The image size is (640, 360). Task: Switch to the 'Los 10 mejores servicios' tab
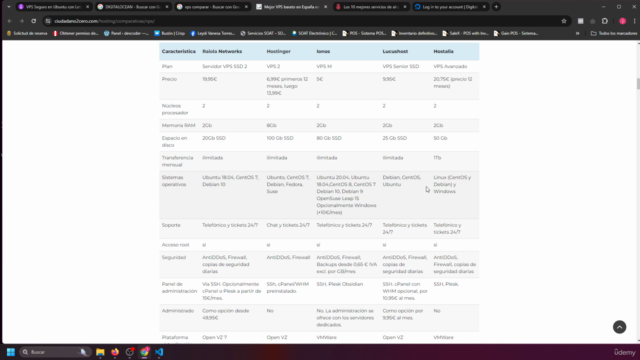pyautogui.click(x=371, y=7)
